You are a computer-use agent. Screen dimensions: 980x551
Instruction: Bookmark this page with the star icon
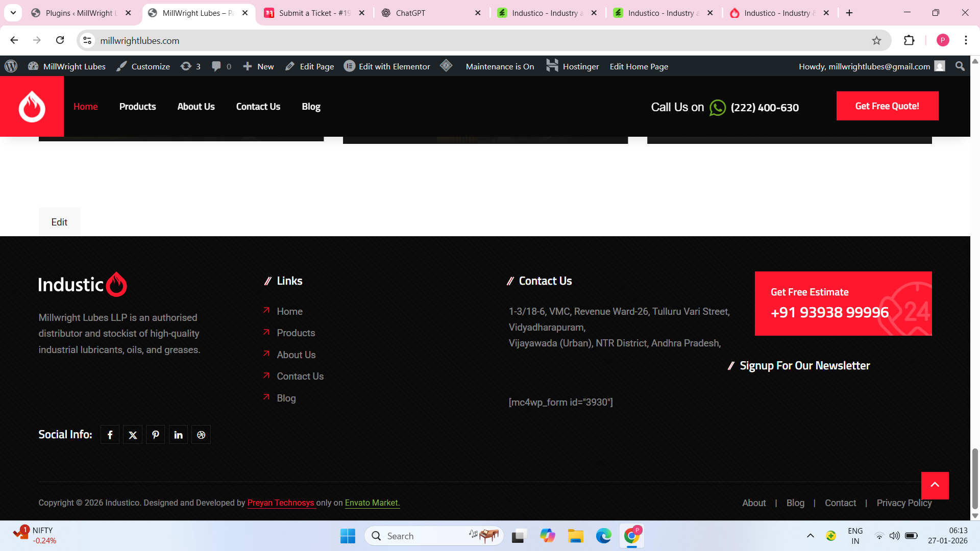pyautogui.click(x=876, y=40)
